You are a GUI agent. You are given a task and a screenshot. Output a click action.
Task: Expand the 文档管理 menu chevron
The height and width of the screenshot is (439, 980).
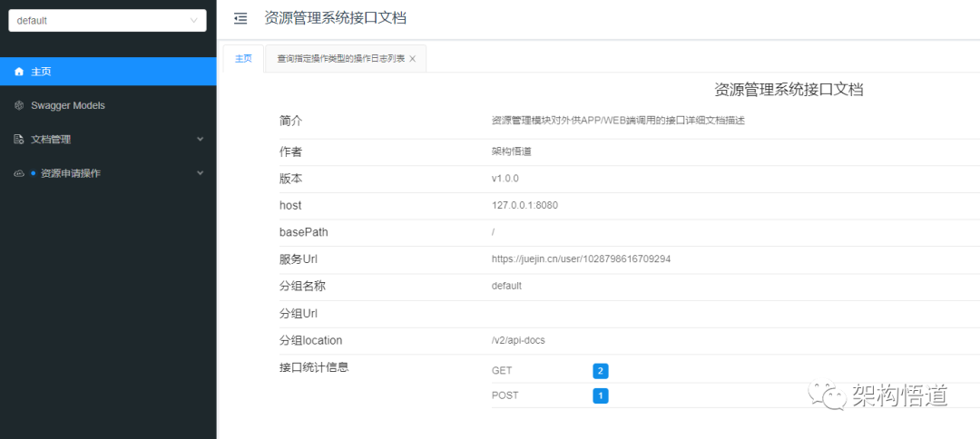(200, 140)
